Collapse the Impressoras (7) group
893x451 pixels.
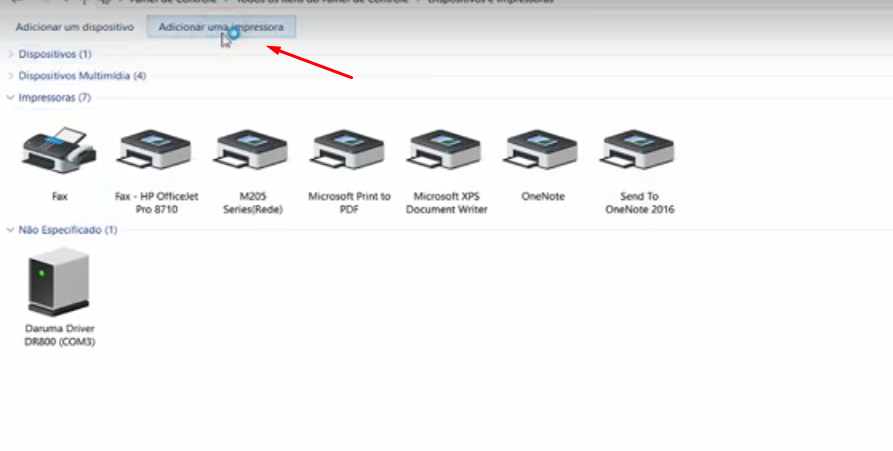pyautogui.click(x=10, y=97)
